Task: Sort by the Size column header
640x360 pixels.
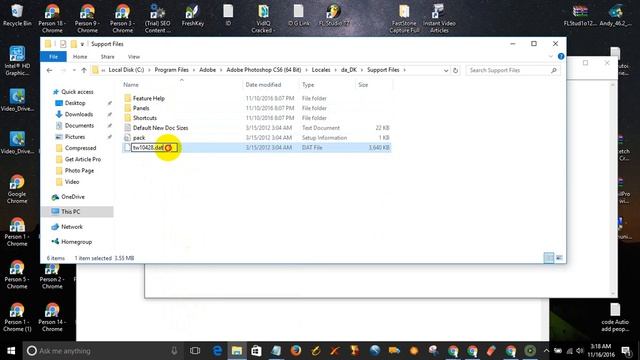Action: pos(374,85)
